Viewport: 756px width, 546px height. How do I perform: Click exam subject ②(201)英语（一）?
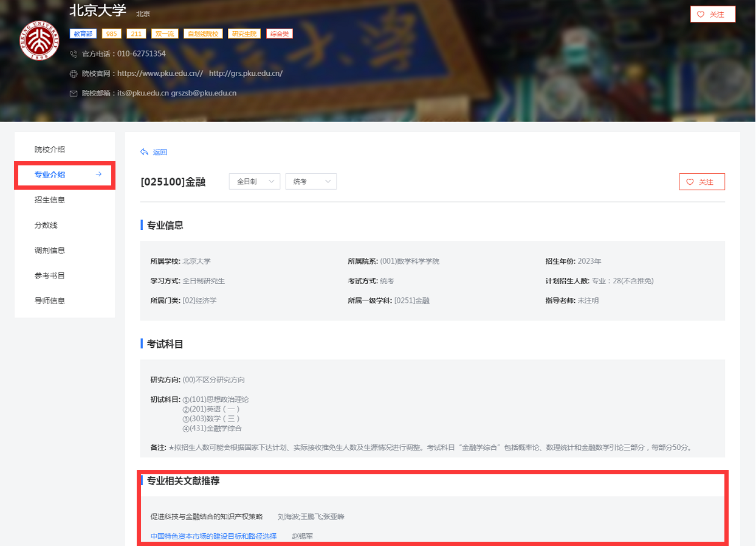211,409
